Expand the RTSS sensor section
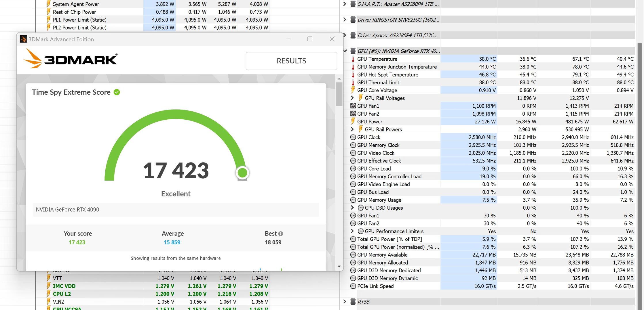The height and width of the screenshot is (310, 644). 345,301
